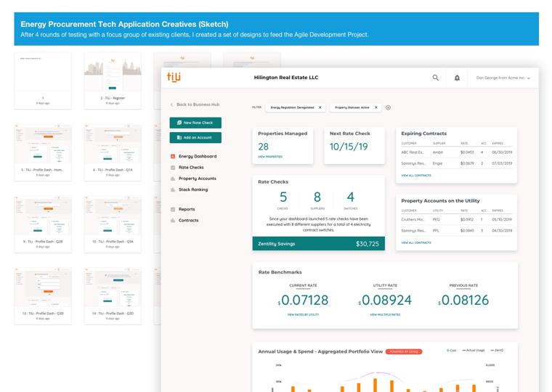This screenshot has height=392, width=552.
Task: Click the 4 Switches figure
Action: (351, 197)
